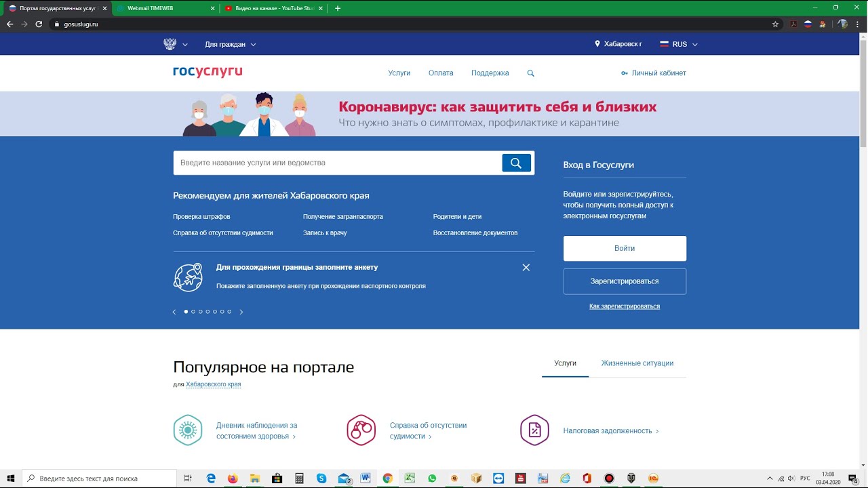Select the fourth carousel dot
The height and width of the screenshot is (488, 868).
click(208, 312)
